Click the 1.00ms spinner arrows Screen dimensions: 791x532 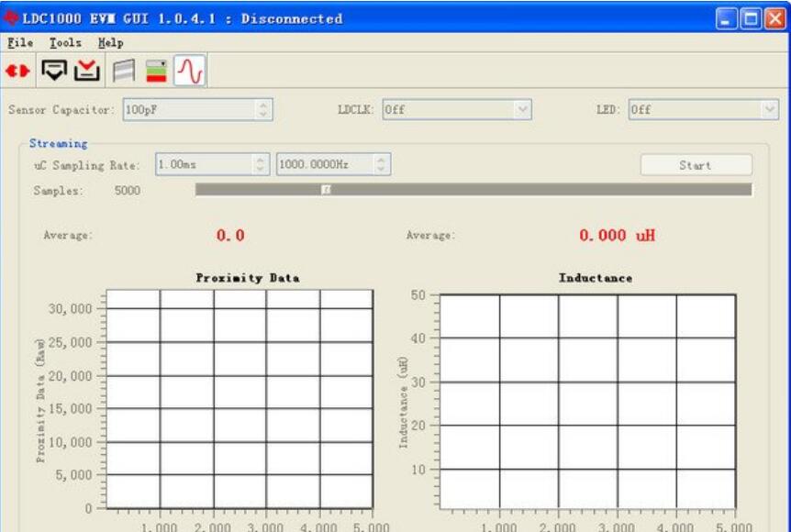click(260, 164)
